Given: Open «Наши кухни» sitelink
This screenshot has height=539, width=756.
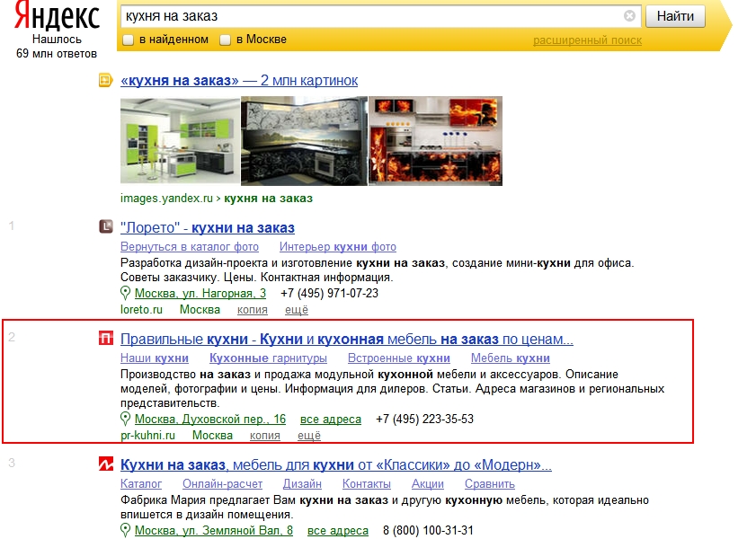Looking at the screenshot, I should click(x=155, y=358).
